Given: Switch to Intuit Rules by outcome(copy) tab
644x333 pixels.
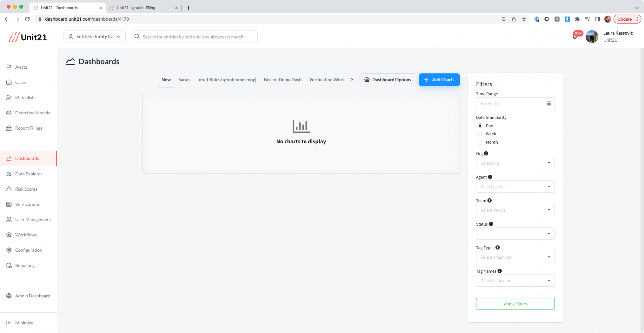Looking at the screenshot, I should (227, 80).
